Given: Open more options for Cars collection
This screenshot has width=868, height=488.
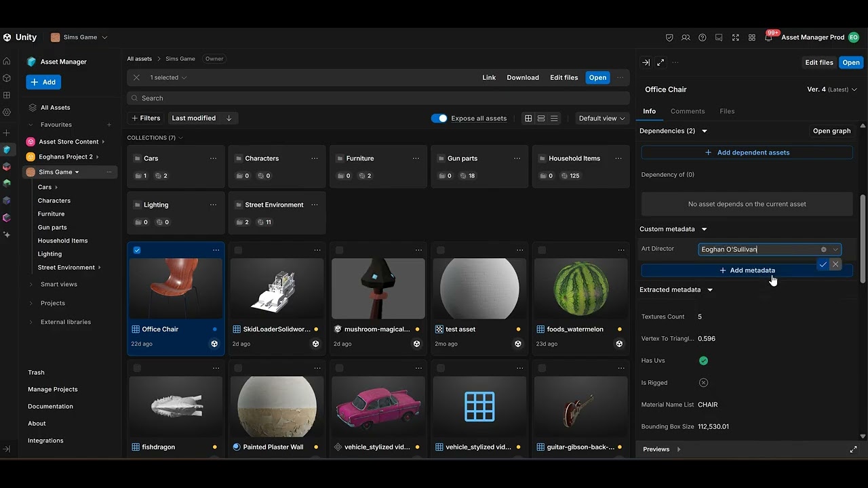Looking at the screenshot, I should point(213,158).
